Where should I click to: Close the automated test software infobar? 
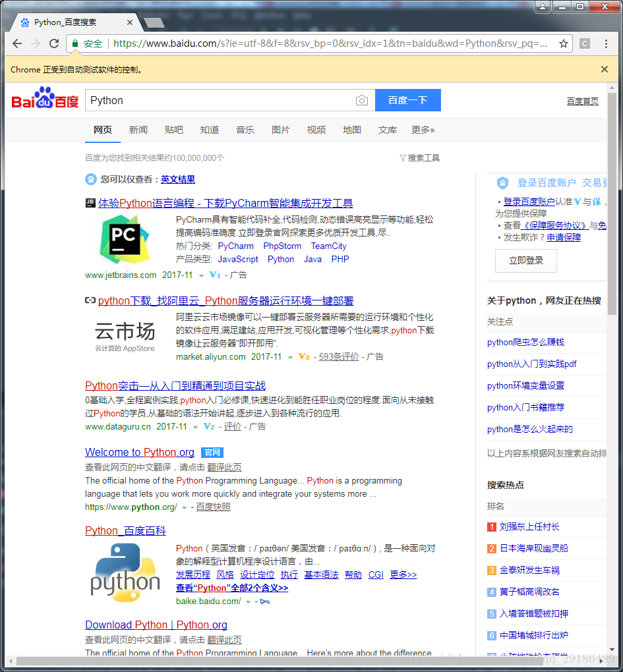[605, 69]
